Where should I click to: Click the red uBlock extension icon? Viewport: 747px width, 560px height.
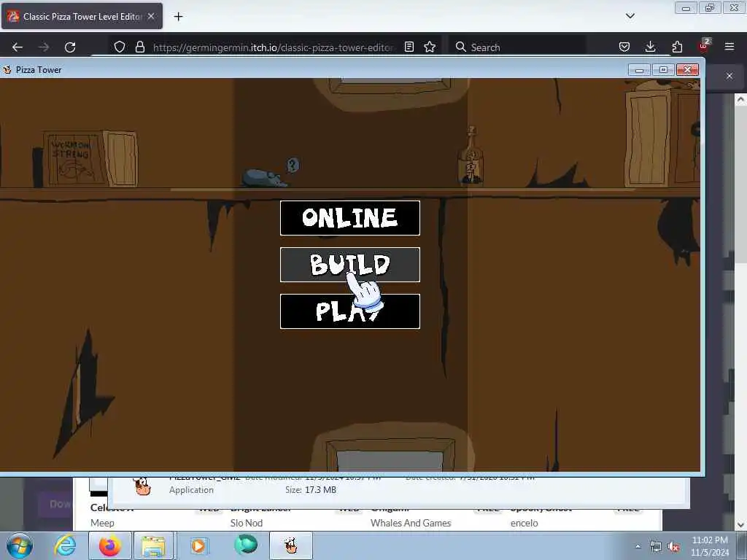pyautogui.click(x=704, y=46)
